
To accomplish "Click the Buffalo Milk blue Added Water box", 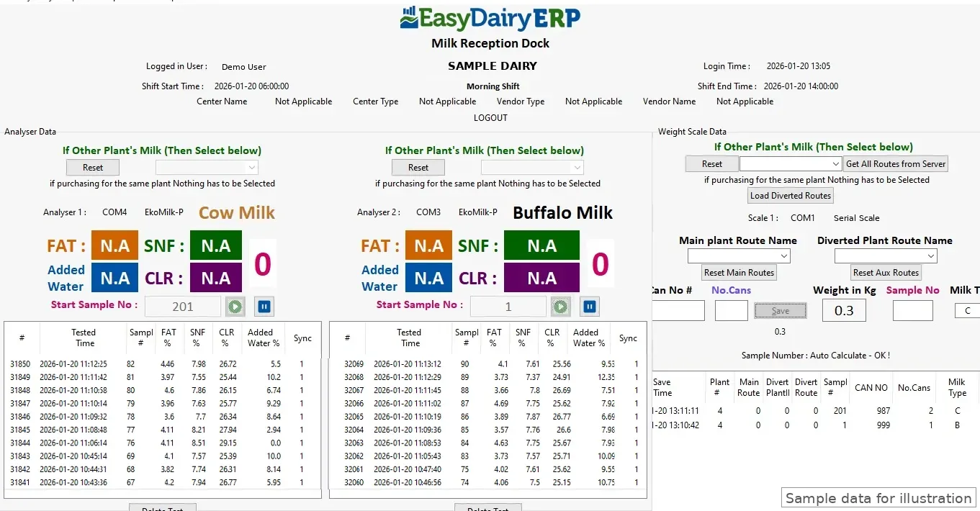I will click(428, 278).
